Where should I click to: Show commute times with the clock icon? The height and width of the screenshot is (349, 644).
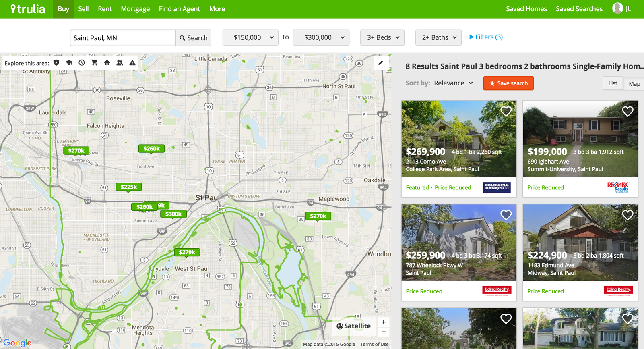tap(82, 63)
